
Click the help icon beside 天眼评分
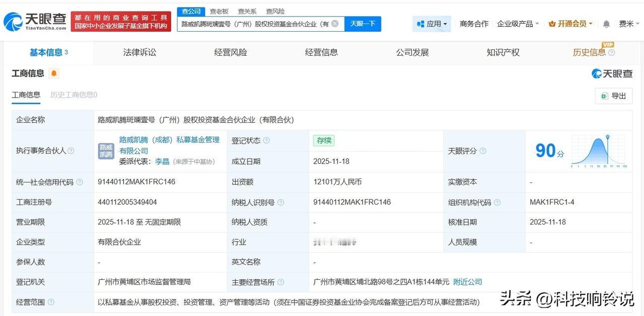483,151
